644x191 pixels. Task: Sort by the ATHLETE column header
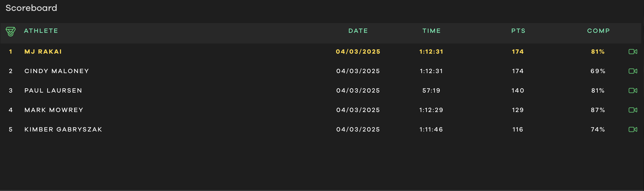click(x=41, y=31)
